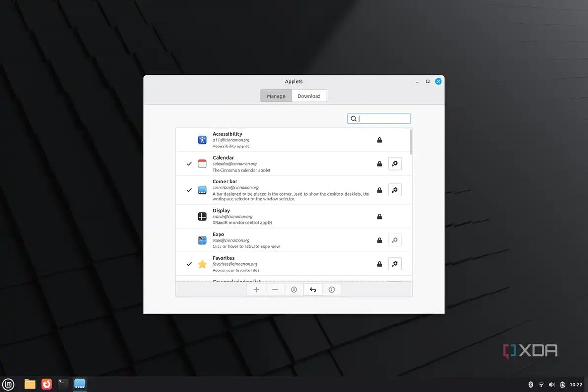Click 'Access your favorite files' description
Image resolution: width=588 pixels, height=392 pixels.
point(236,270)
